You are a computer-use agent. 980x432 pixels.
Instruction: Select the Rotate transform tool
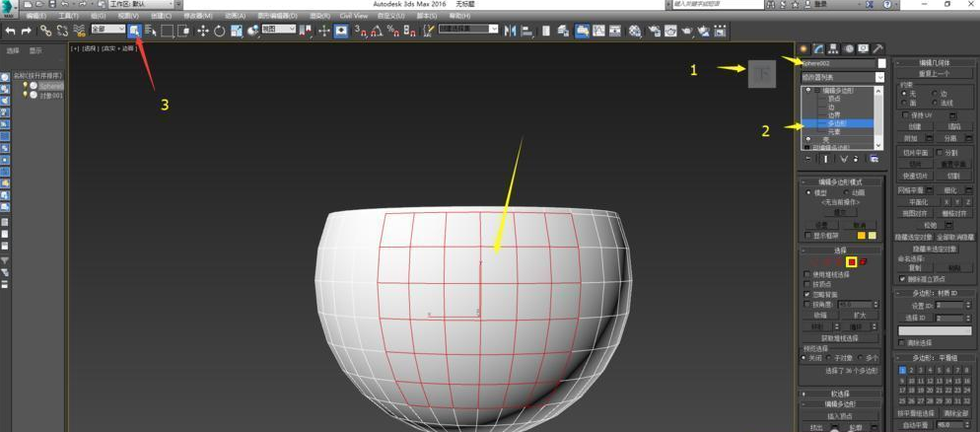coord(219,31)
